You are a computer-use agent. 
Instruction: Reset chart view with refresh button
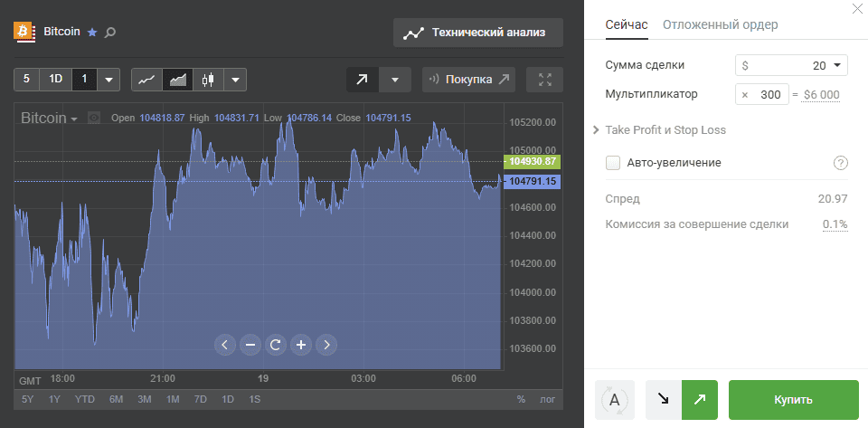tap(276, 345)
